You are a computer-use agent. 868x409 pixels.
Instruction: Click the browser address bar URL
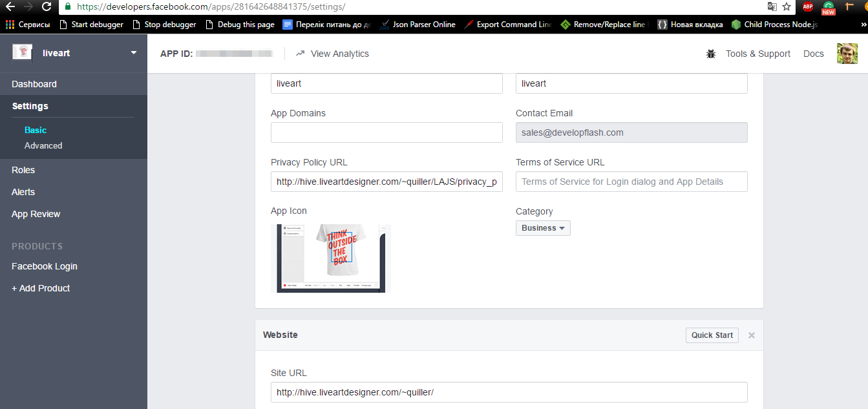pyautogui.click(x=211, y=6)
